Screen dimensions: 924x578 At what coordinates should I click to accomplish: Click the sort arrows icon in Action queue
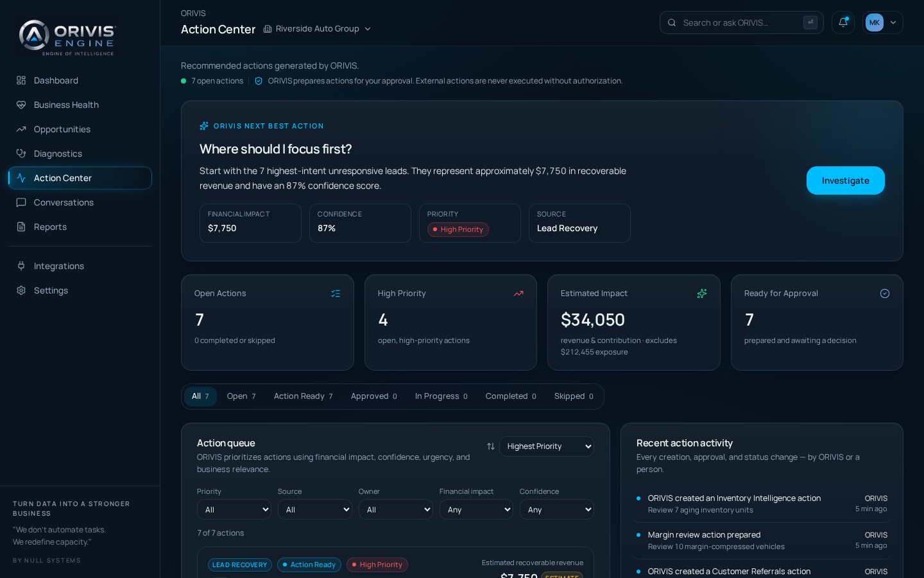491,446
